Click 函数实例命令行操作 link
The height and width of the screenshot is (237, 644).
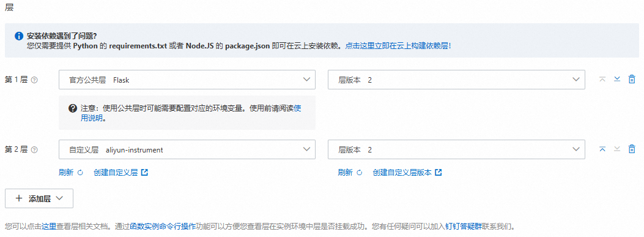pyautogui.click(x=163, y=227)
